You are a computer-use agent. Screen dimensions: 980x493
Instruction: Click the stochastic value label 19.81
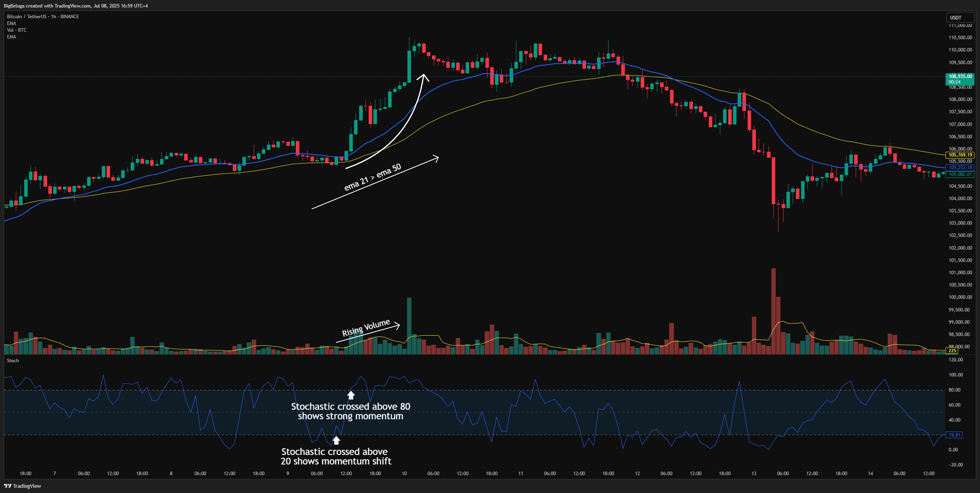click(954, 435)
